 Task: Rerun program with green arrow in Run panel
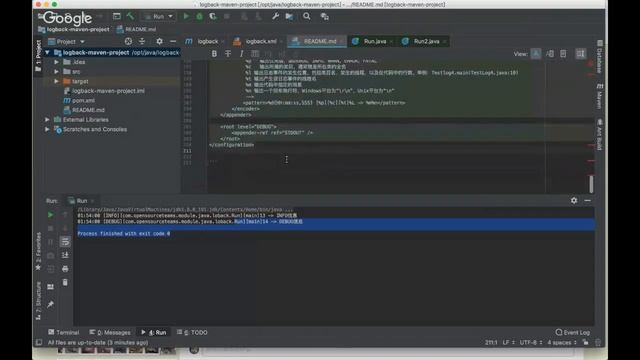click(x=51, y=215)
